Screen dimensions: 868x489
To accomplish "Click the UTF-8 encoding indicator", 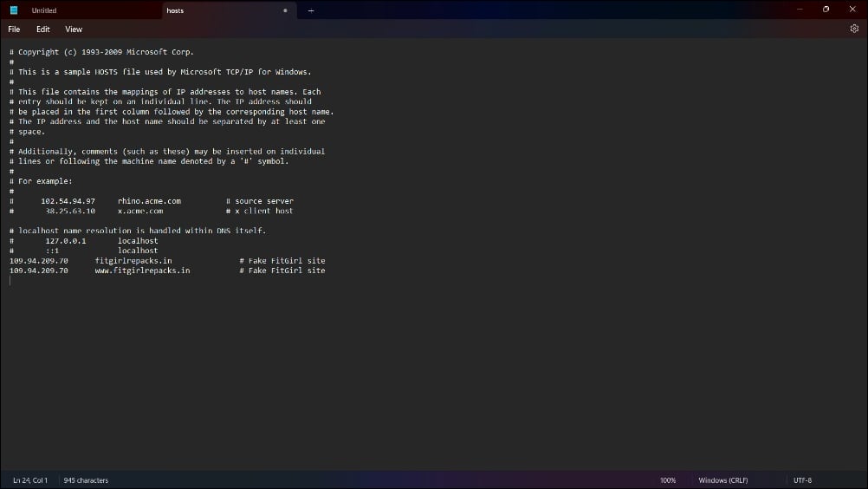I will [x=803, y=480].
